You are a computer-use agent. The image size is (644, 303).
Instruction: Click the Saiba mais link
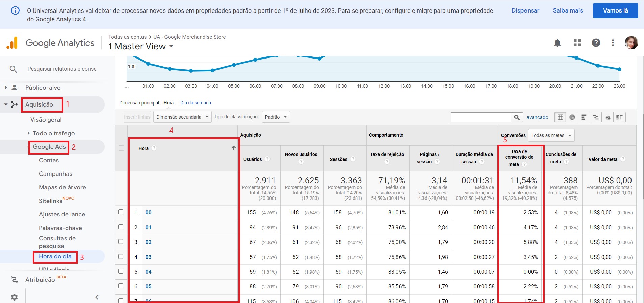tap(568, 10)
